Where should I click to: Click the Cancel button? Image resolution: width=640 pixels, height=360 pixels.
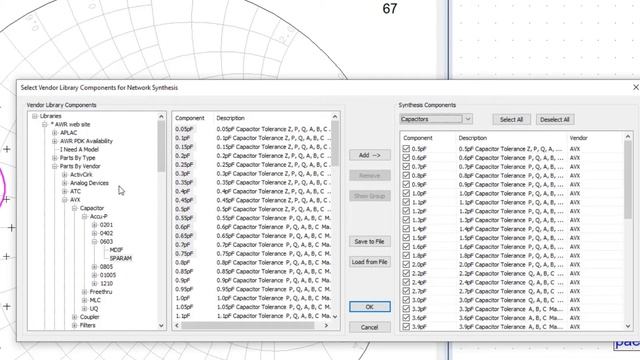(x=369, y=327)
